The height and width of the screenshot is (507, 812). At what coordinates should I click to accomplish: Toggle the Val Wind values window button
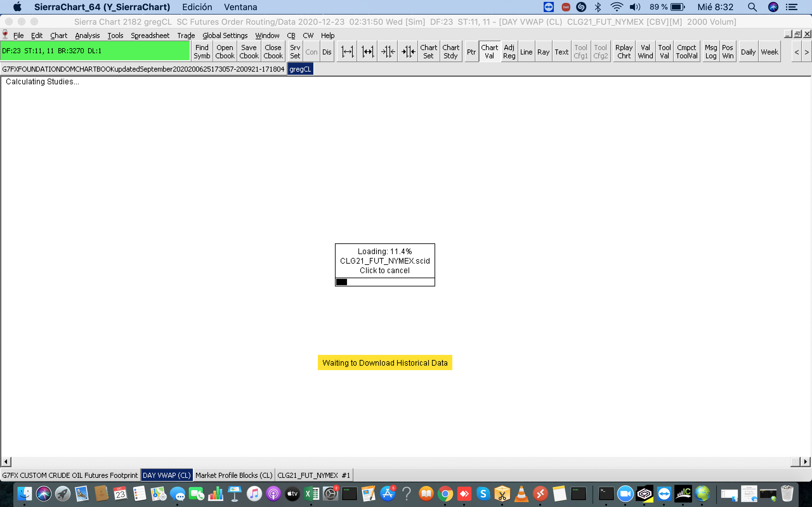(645, 52)
